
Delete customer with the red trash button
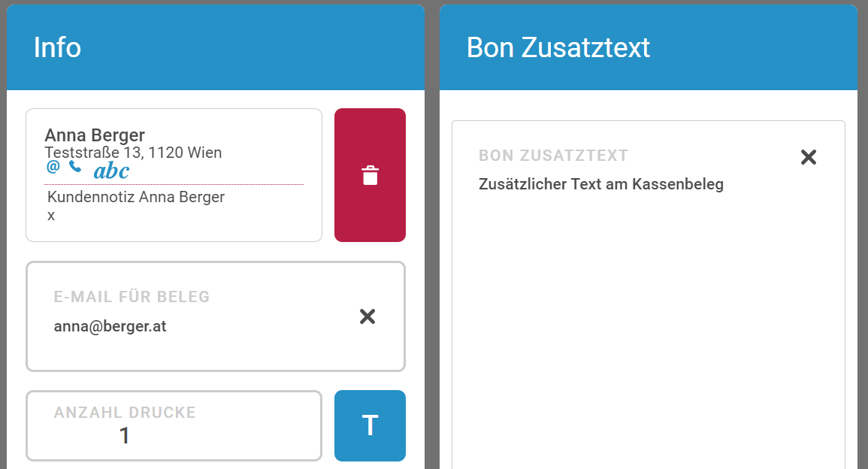[x=370, y=175]
